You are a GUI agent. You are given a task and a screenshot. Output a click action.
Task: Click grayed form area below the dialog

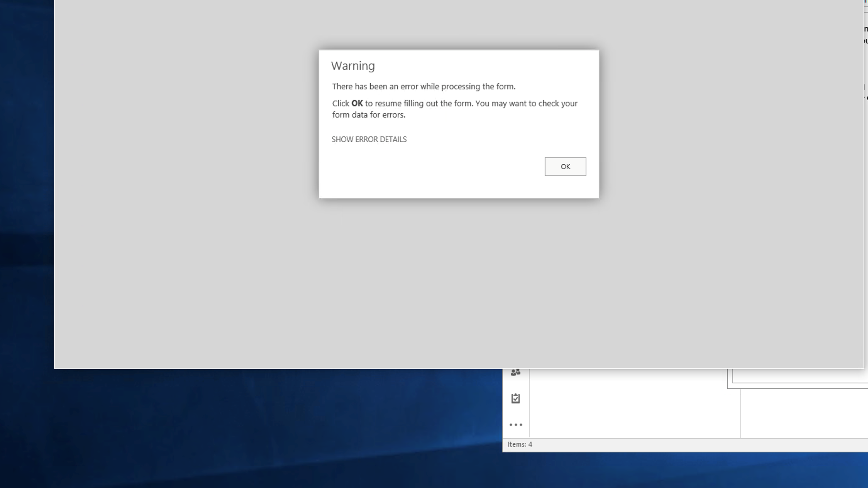pyautogui.click(x=458, y=286)
